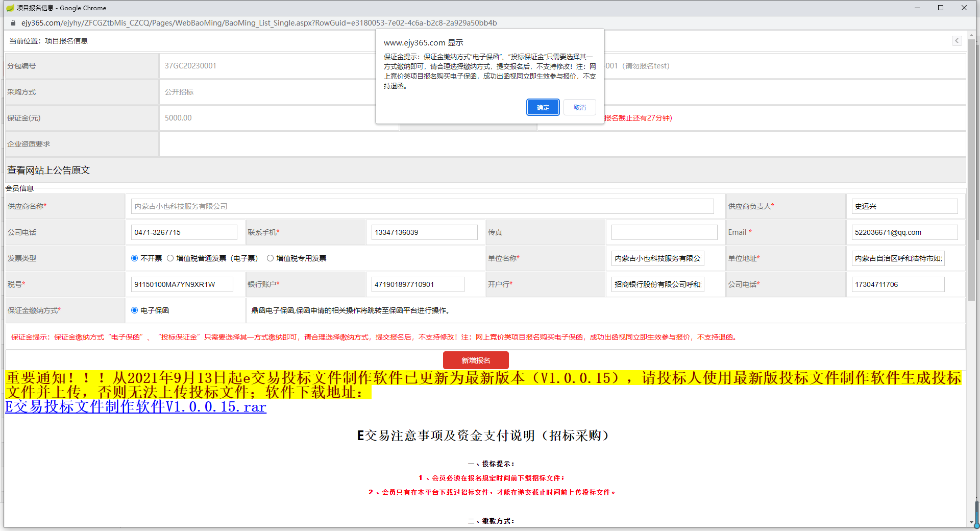Image resolution: width=980 pixels, height=531 pixels.
Task: Click the collapse arrow icon at top right
Action: tap(957, 41)
